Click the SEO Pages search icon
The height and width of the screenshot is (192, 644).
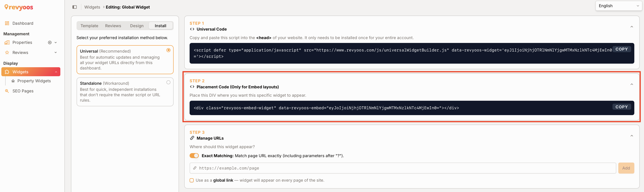tap(7, 91)
